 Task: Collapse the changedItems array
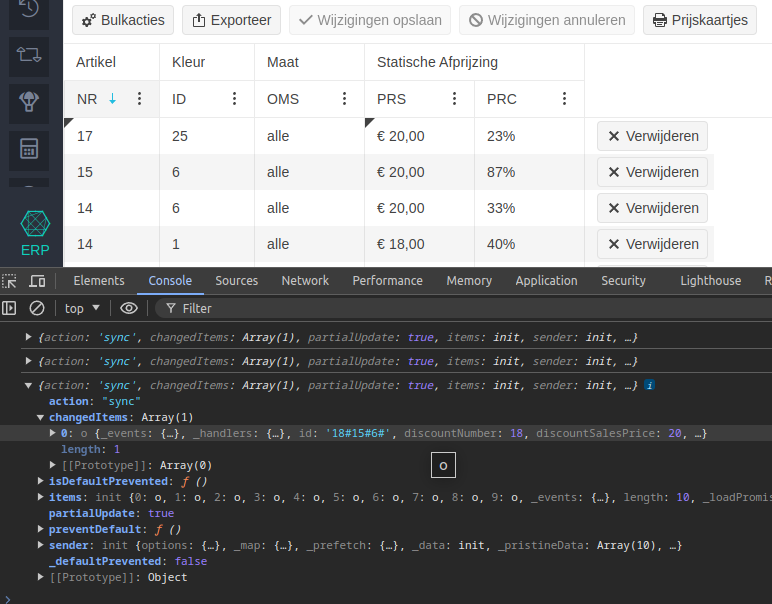[x=40, y=417]
